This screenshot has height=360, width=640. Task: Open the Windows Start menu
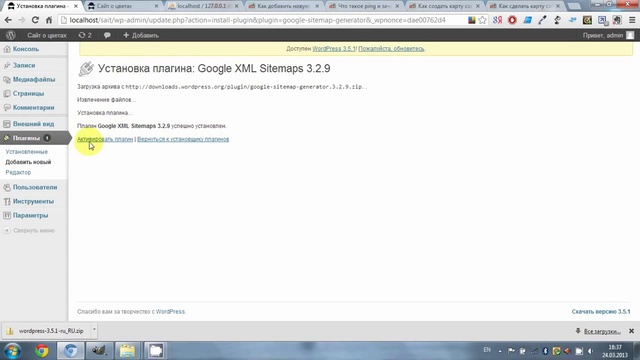click(x=13, y=351)
